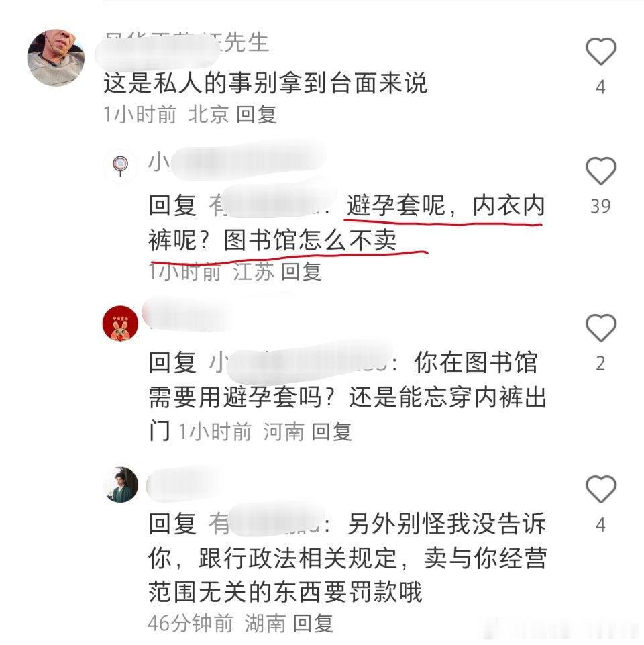Open the red rabbit avatar profile
The image size is (644, 645).
(x=120, y=324)
